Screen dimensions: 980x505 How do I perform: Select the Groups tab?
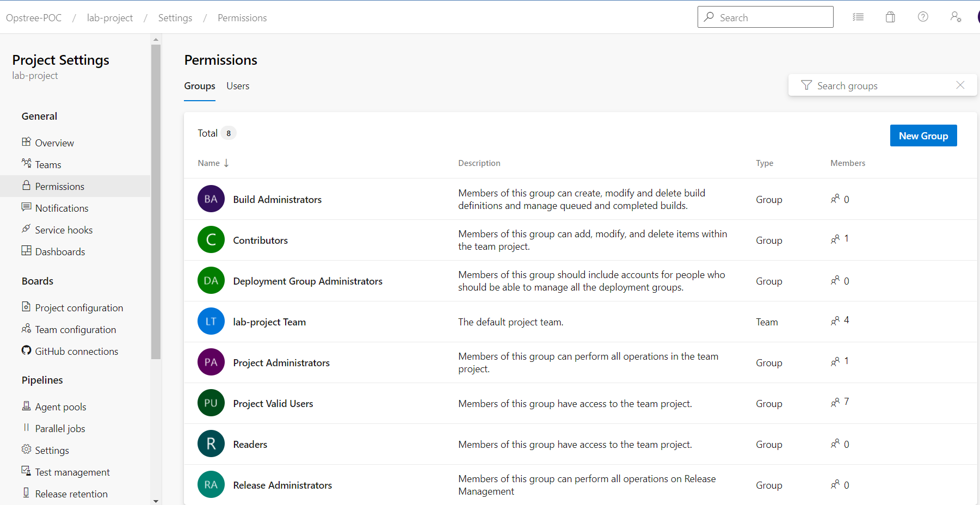(199, 85)
